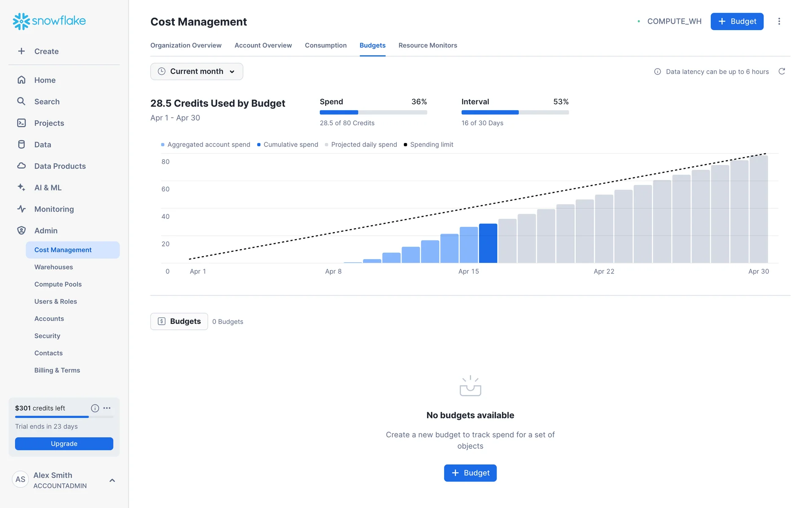Click credits info circle icon

pos(95,408)
